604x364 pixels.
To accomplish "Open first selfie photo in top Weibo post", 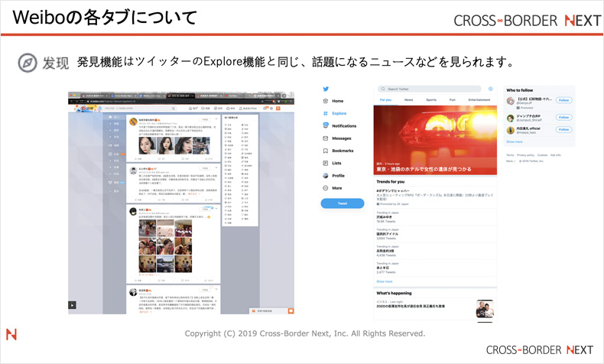I will 147,145.
